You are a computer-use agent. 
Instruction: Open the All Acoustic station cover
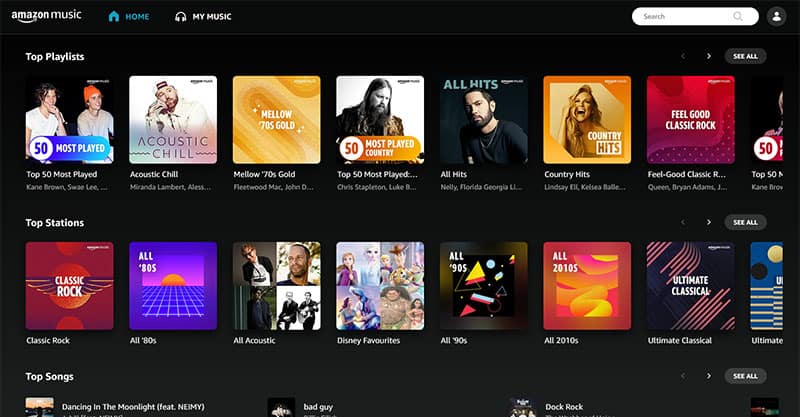coord(277,286)
